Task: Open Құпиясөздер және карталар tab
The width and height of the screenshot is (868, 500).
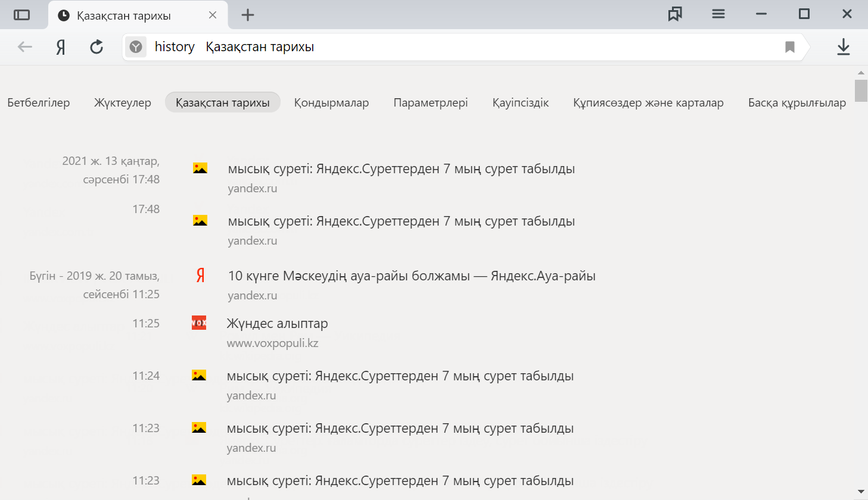Action: (x=648, y=102)
